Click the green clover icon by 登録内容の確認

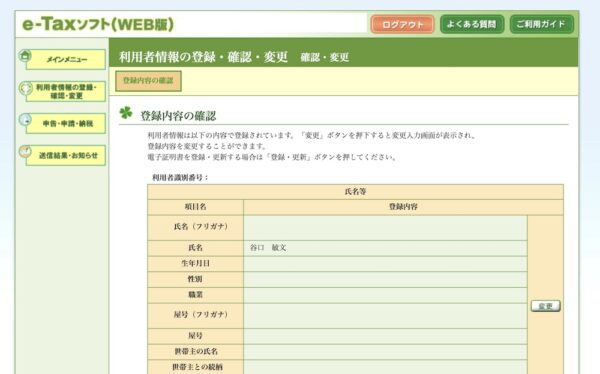coord(126,113)
